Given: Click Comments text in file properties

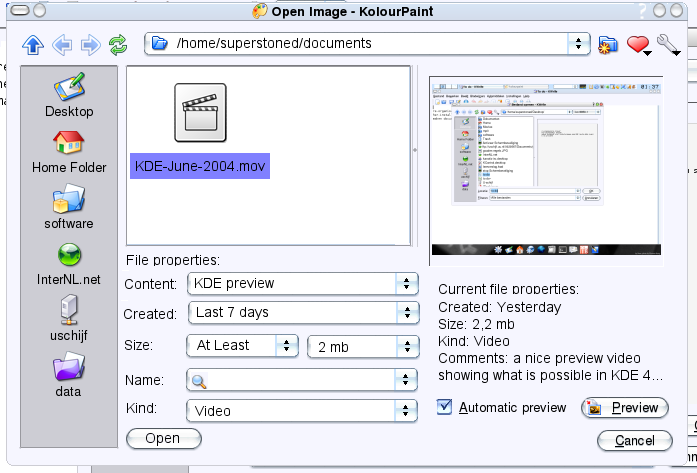Looking at the screenshot, I should 550,367.
